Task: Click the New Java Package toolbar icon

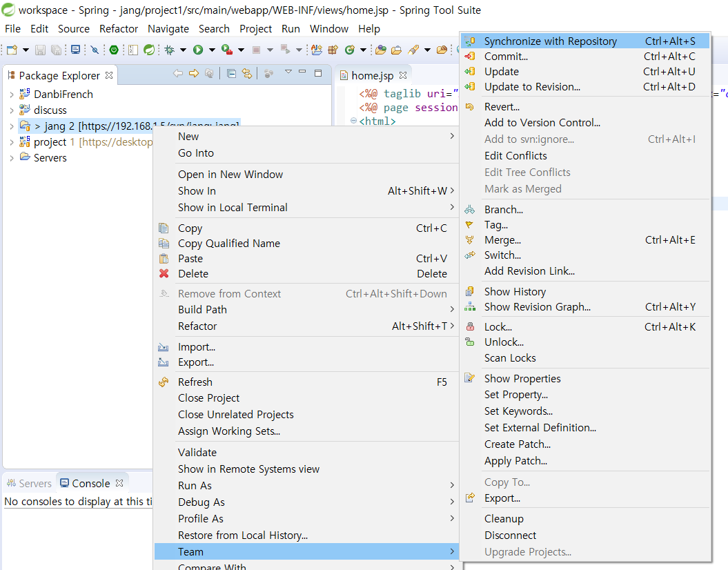Action: (x=333, y=50)
